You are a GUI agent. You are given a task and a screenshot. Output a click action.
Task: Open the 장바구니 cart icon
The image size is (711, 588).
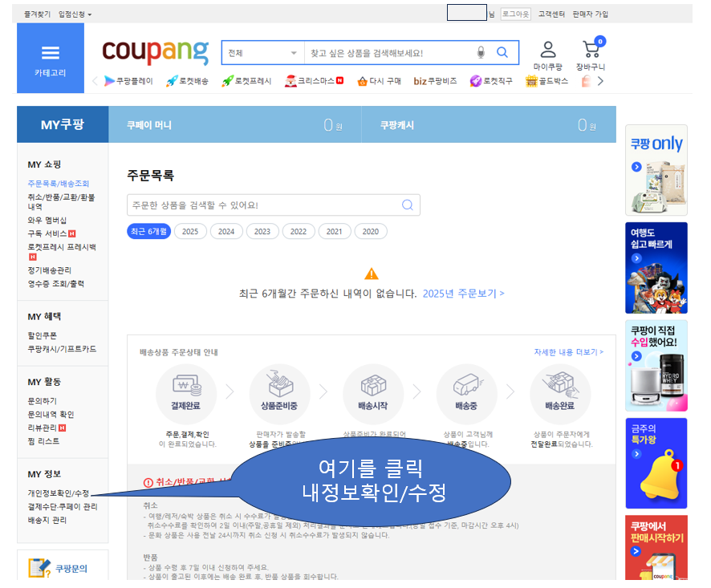[x=591, y=55]
